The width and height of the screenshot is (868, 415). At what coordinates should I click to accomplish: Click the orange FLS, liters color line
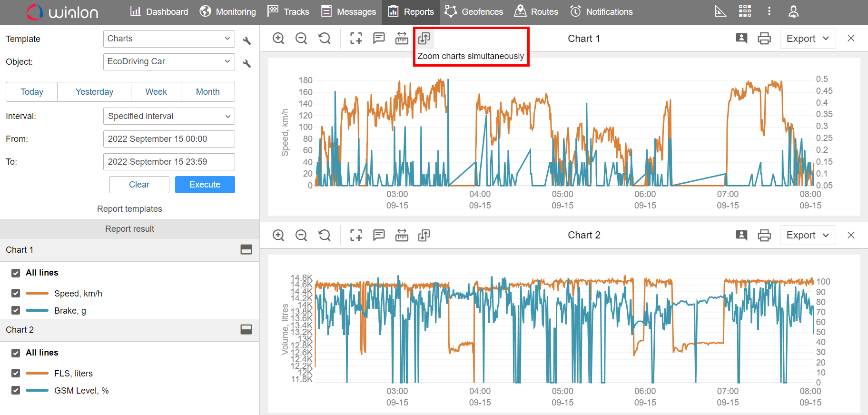pos(37,373)
